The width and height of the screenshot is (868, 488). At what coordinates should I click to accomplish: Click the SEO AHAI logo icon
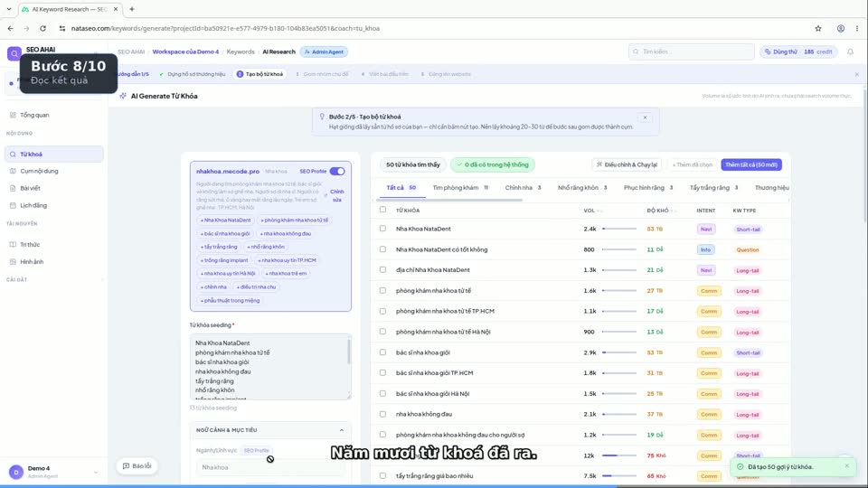pyautogui.click(x=14, y=53)
